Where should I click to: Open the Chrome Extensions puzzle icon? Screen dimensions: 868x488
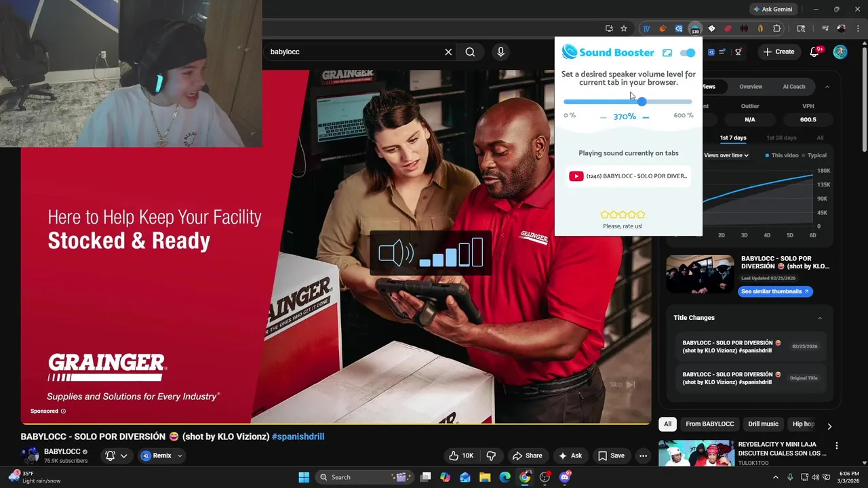[x=777, y=28]
